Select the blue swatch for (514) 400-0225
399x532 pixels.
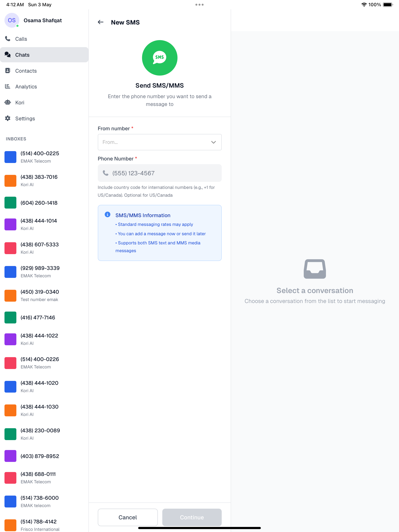point(10,157)
